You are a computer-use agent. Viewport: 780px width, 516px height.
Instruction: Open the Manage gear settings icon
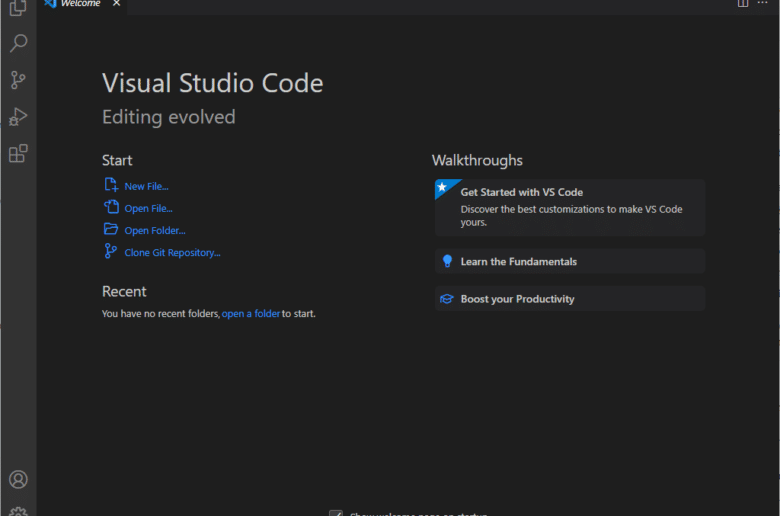[18, 512]
